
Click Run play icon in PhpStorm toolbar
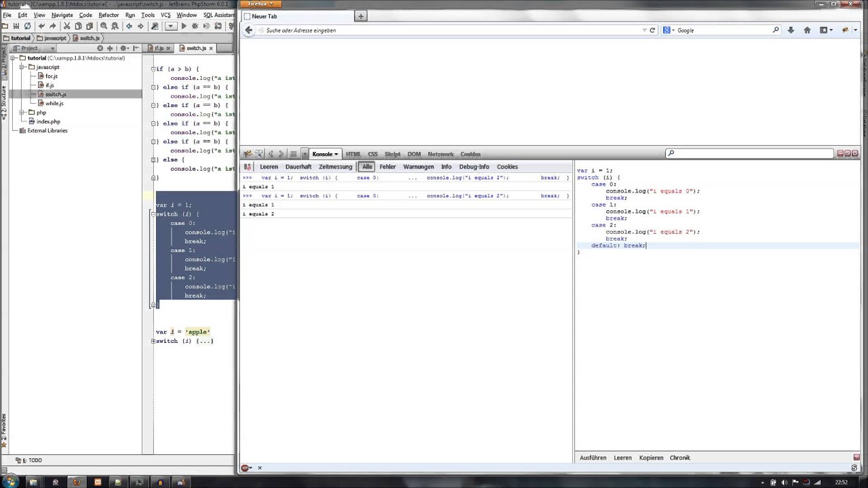[x=184, y=26]
